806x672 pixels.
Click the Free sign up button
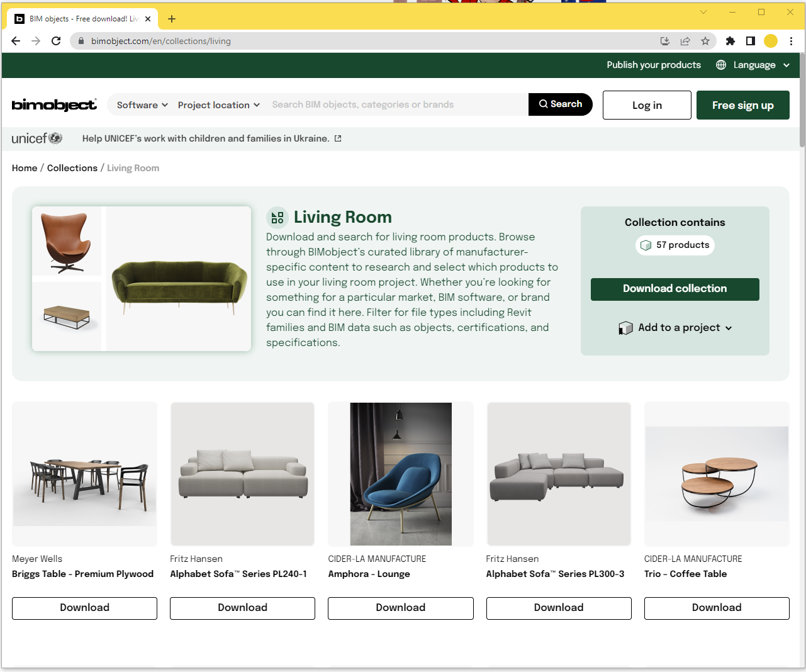click(x=742, y=105)
